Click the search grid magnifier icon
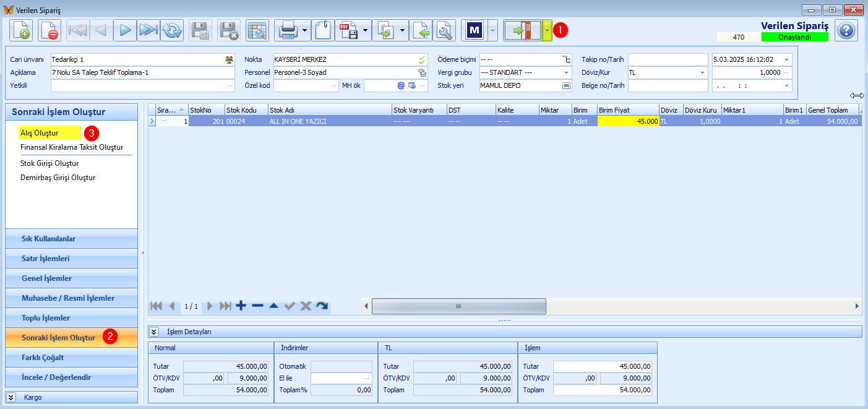The image size is (868, 409). click(257, 30)
